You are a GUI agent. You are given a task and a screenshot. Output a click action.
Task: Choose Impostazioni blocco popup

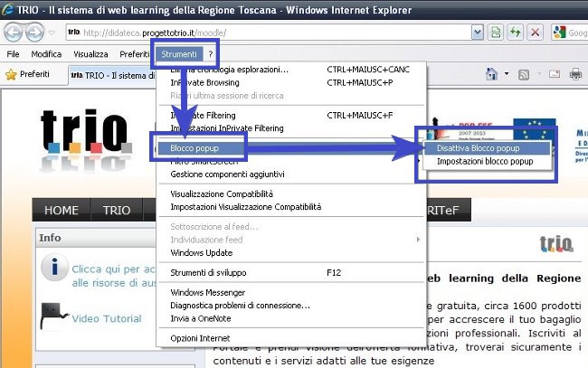487,162
